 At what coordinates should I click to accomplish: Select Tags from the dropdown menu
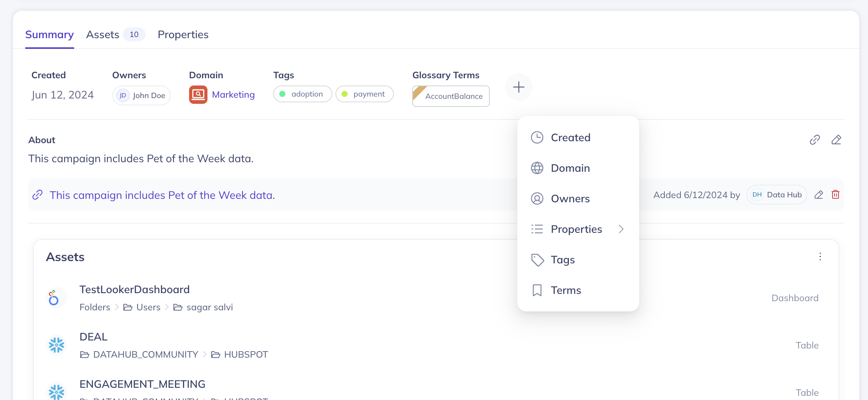coord(578,260)
